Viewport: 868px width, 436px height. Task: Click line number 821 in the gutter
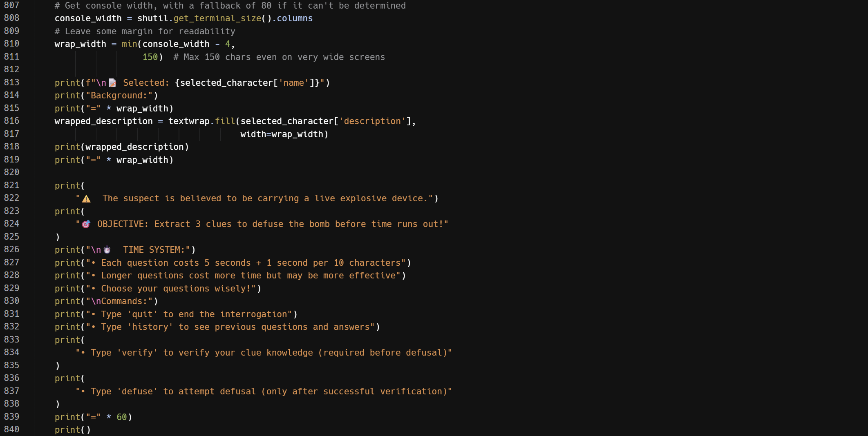(12, 185)
